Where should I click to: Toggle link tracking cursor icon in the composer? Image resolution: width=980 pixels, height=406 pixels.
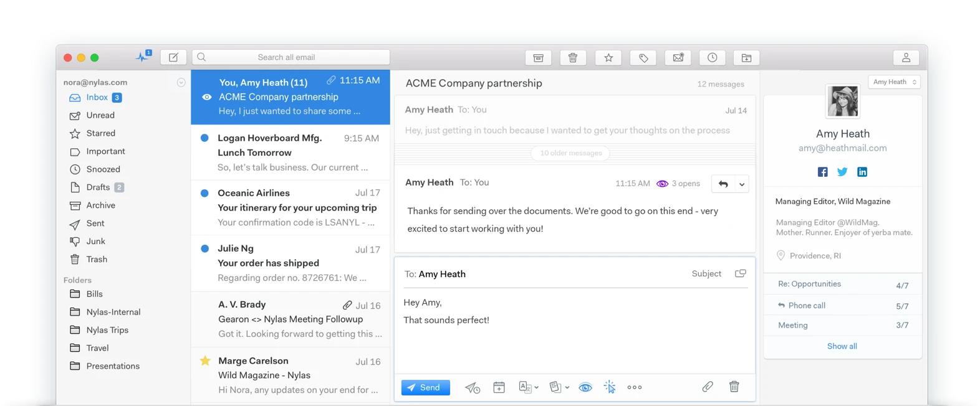[x=610, y=387]
